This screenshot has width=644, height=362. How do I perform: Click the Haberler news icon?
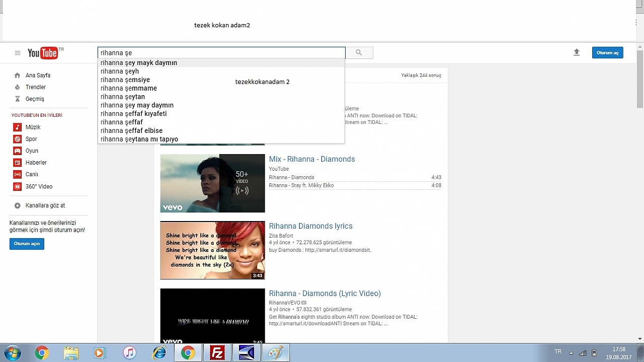tap(18, 163)
